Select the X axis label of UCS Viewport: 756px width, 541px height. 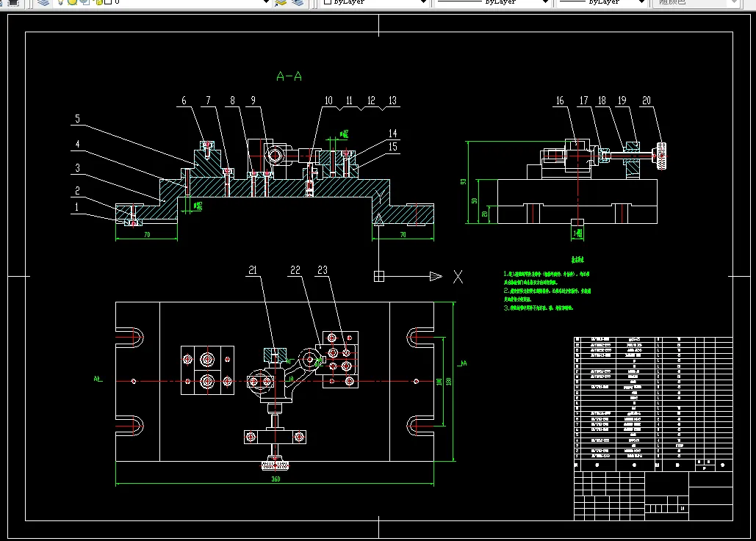coord(458,277)
